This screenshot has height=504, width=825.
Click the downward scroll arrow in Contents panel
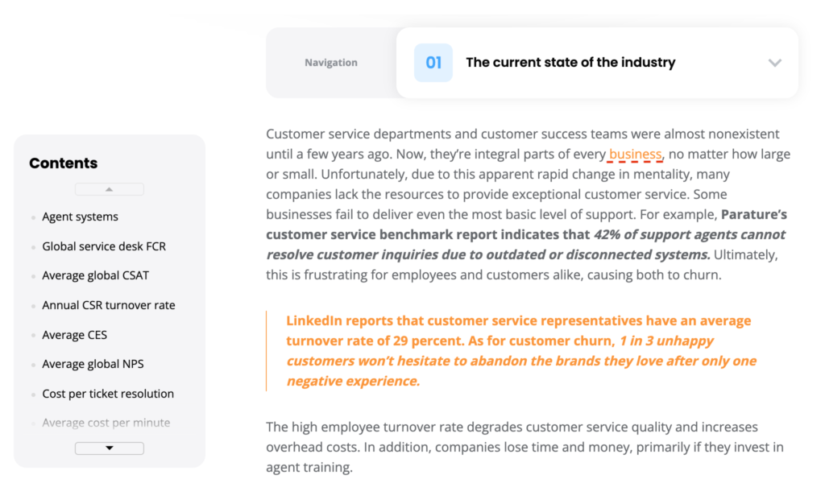(x=109, y=448)
